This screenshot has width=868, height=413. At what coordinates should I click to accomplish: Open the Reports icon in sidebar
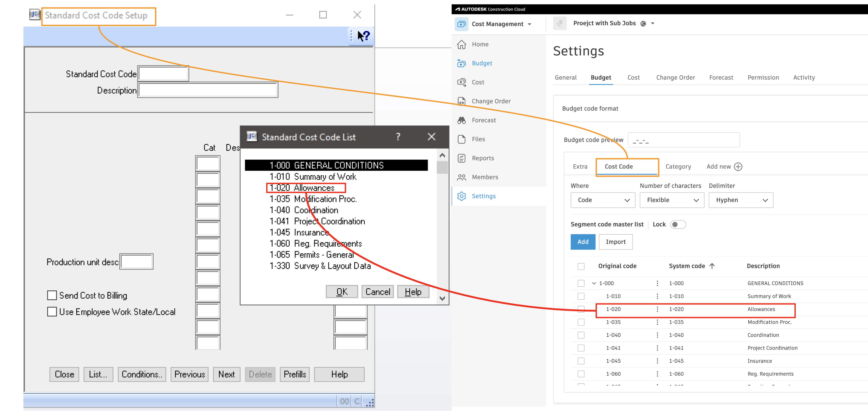[x=461, y=158]
